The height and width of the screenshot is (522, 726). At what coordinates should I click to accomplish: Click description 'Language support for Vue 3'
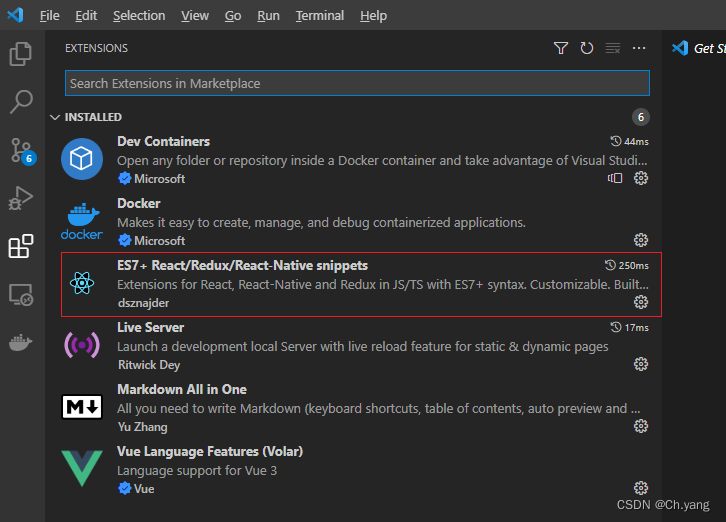point(197,471)
